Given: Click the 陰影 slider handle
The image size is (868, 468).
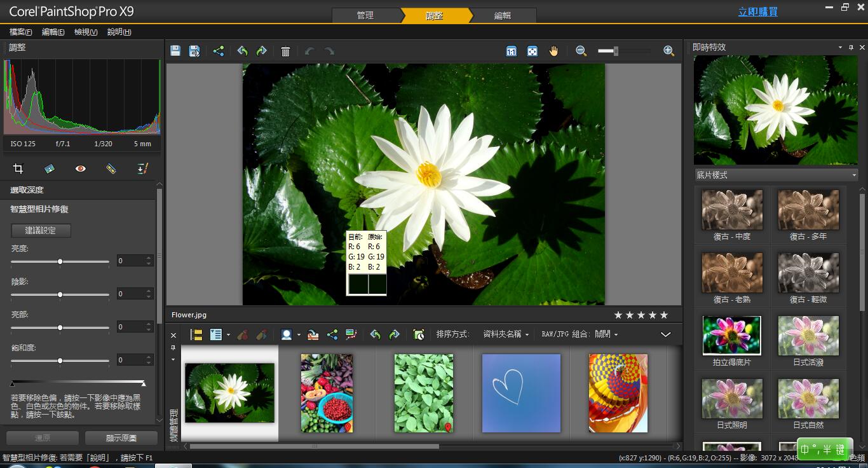Looking at the screenshot, I should click(60, 294).
